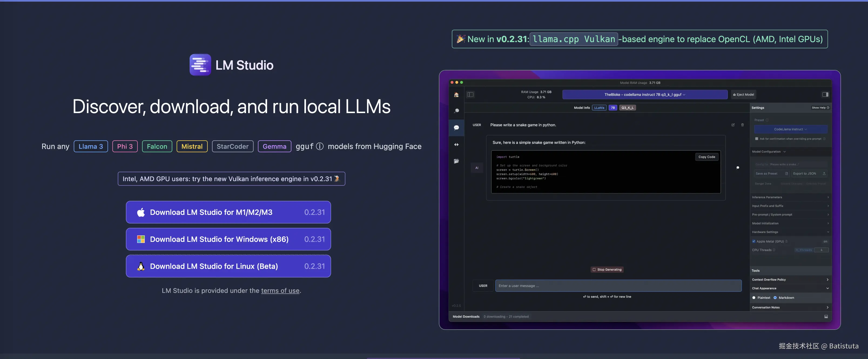Click the Copy Code button
This screenshot has width=868, height=359.
706,157
